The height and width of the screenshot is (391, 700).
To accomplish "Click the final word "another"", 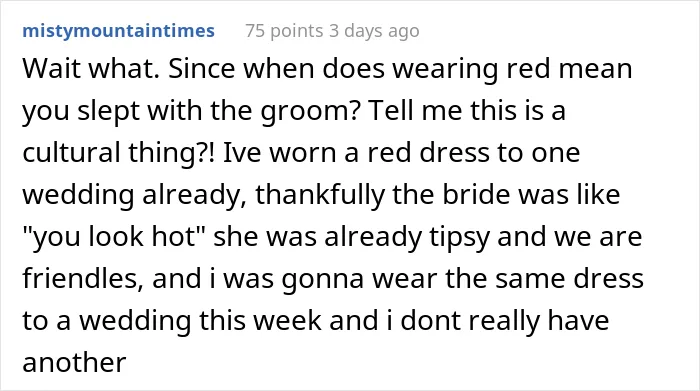I will click(x=74, y=362).
